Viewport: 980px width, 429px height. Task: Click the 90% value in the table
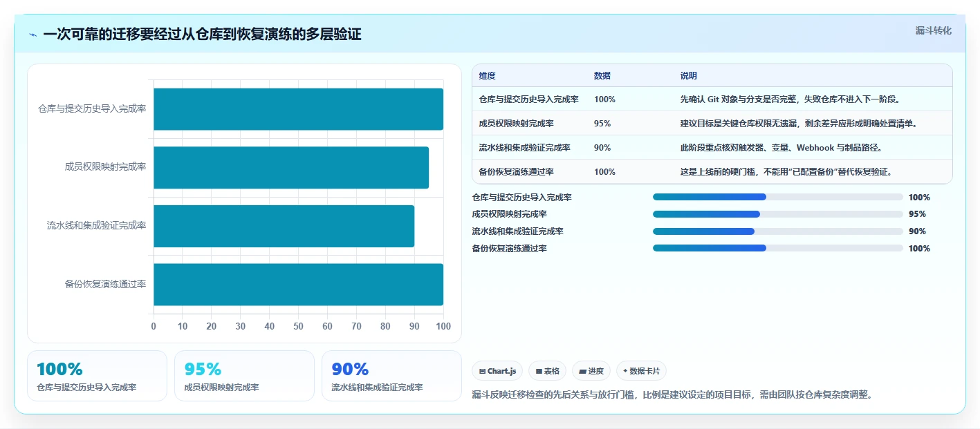click(x=602, y=148)
